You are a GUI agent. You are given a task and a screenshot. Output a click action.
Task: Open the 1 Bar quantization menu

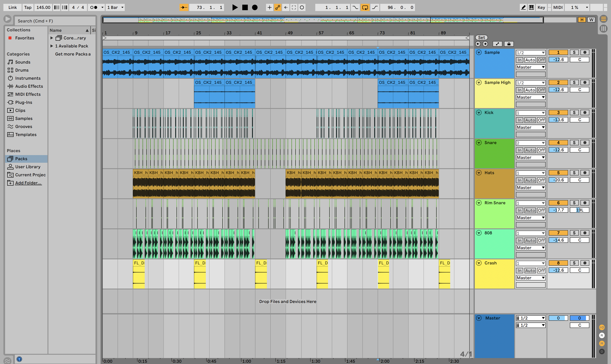tap(115, 7)
